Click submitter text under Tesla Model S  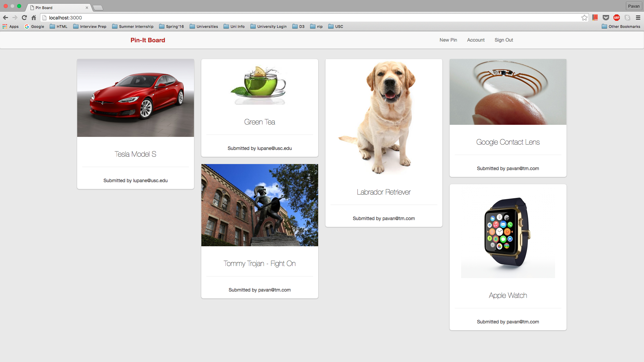[x=136, y=180]
